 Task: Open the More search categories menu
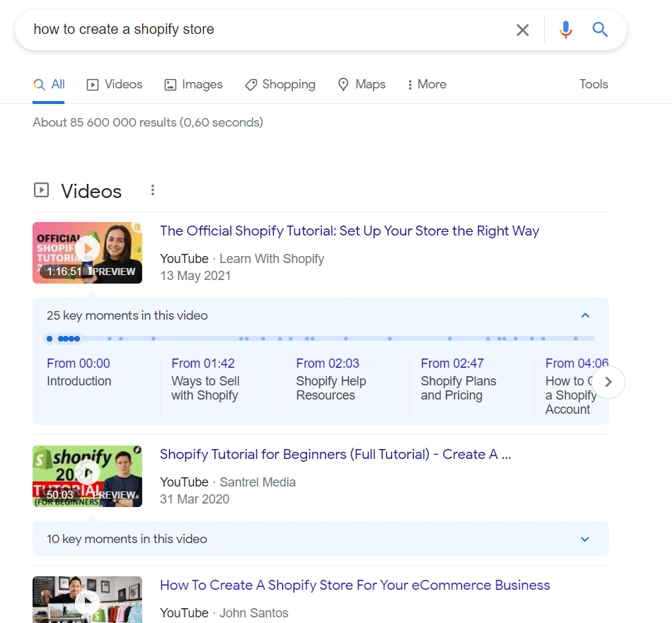coord(427,84)
